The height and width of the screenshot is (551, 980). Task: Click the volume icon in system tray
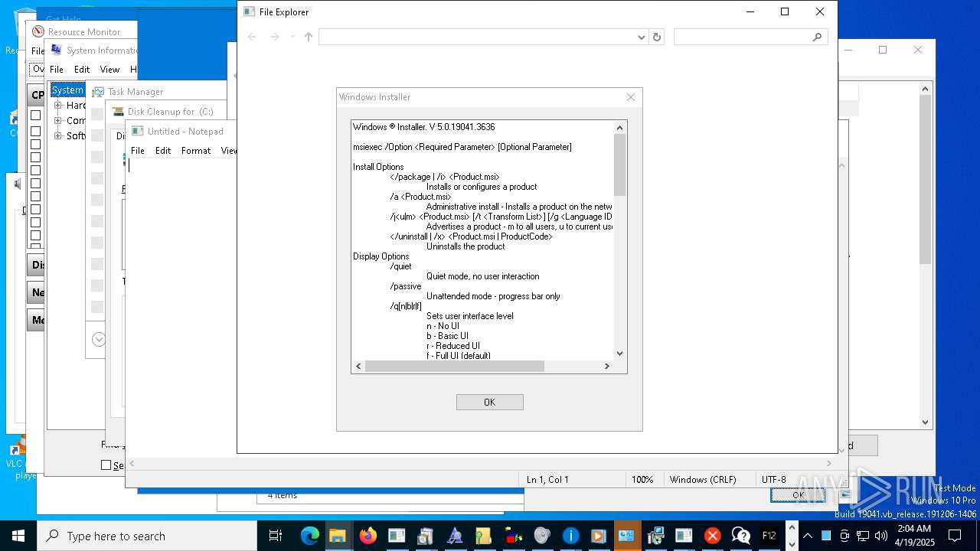coord(880,536)
